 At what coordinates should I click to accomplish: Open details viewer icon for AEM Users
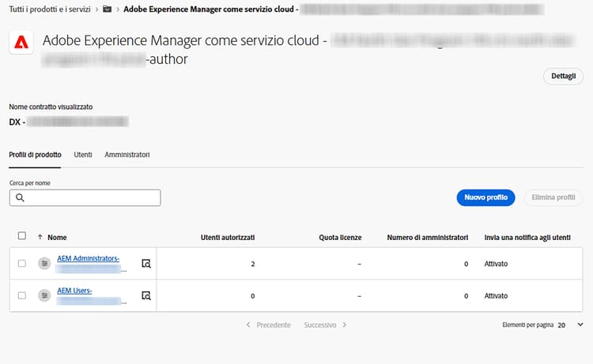pyautogui.click(x=146, y=295)
